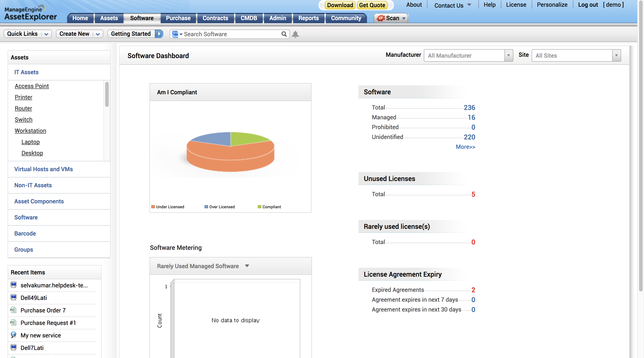Click Dell49Lati workstation icon in Recent Items
The image size is (644, 358).
tap(13, 297)
